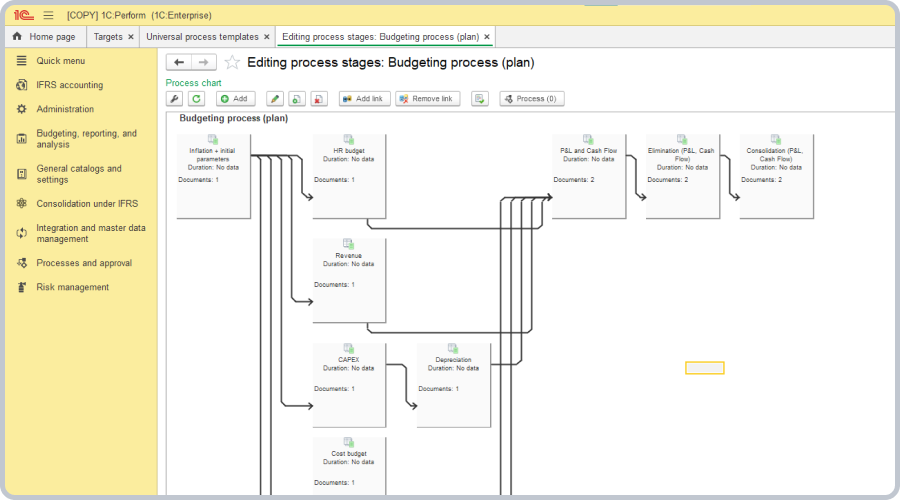Click the red delete stage icon
This screenshot has width=900, height=500.
click(318, 99)
